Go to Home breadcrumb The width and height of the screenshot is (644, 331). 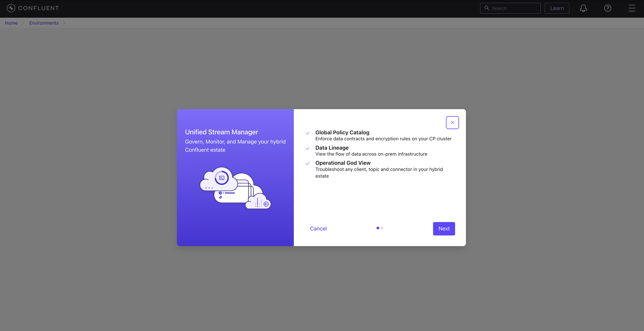pos(11,23)
